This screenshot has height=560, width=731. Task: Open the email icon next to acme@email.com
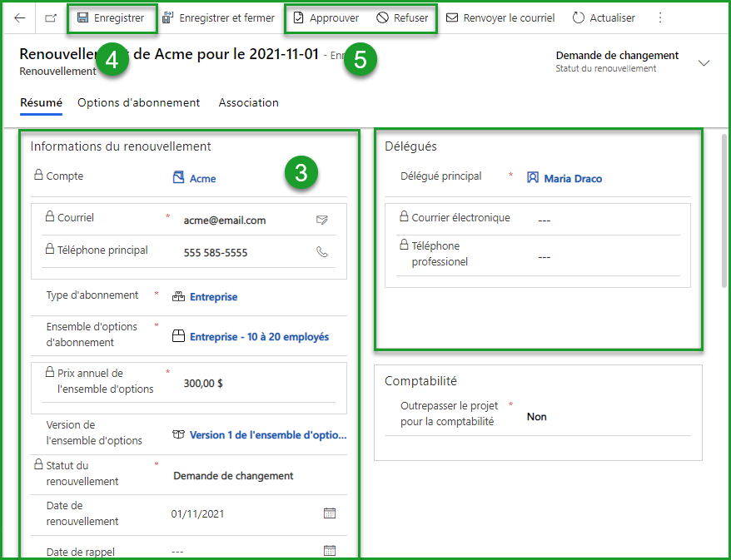click(x=323, y=221)
